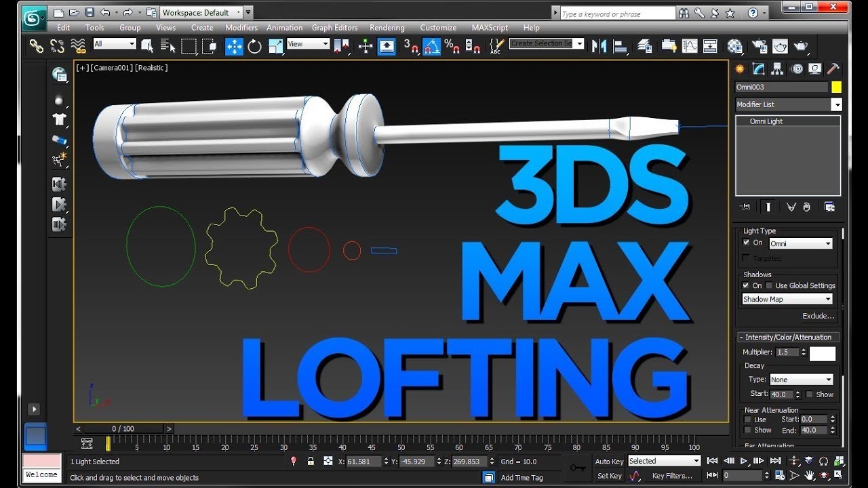Toggle the Percent Snap tool
The height and width of the screenshot is (488, 868).
pyautogui.click(x=452, y=46)
